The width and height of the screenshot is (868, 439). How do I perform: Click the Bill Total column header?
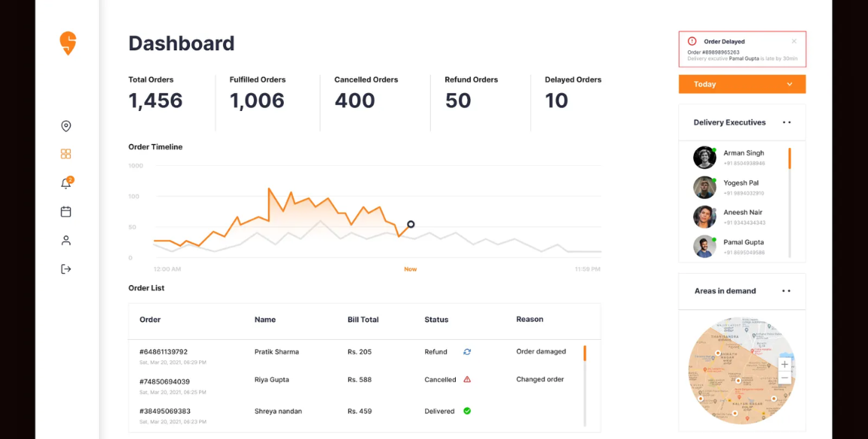pyautogui.click(x=363, y=320)
